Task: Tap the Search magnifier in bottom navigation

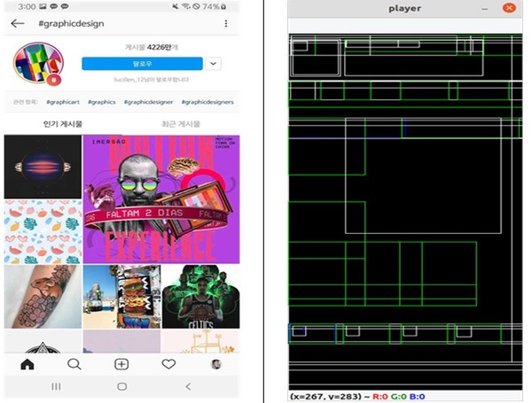Action: (x=74, y=364)
